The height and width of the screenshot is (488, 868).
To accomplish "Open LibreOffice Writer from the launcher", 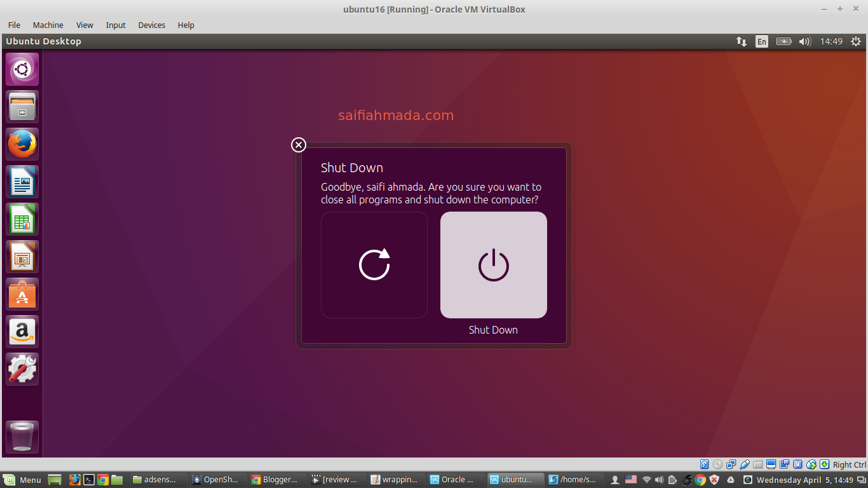I will 22,182.
